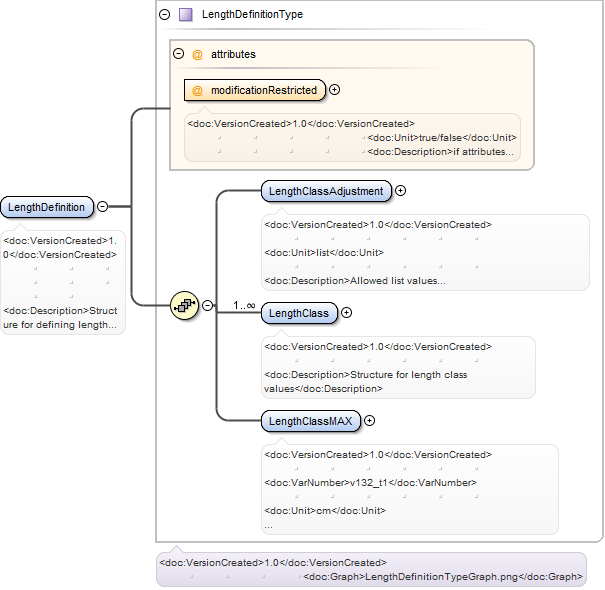The image size is (605, 590).
Task: Click VersionCreated text in the bottom type annotation
Action: click(273, 563)
